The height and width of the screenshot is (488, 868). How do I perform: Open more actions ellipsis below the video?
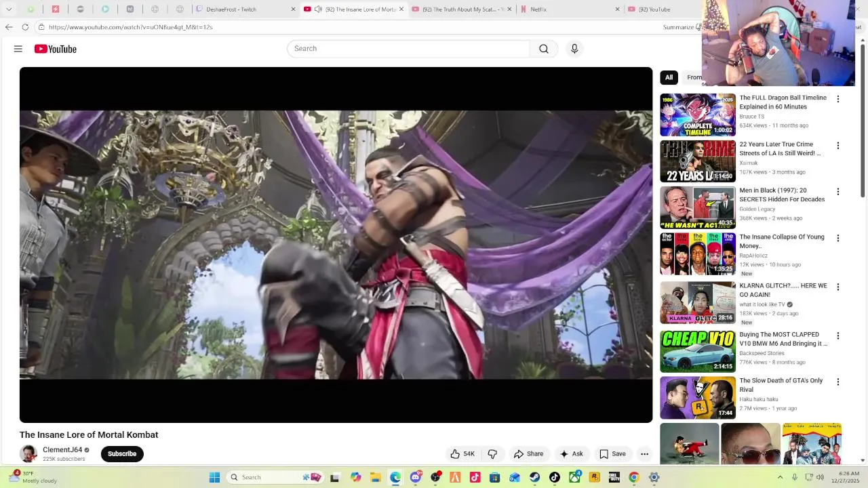645,454
